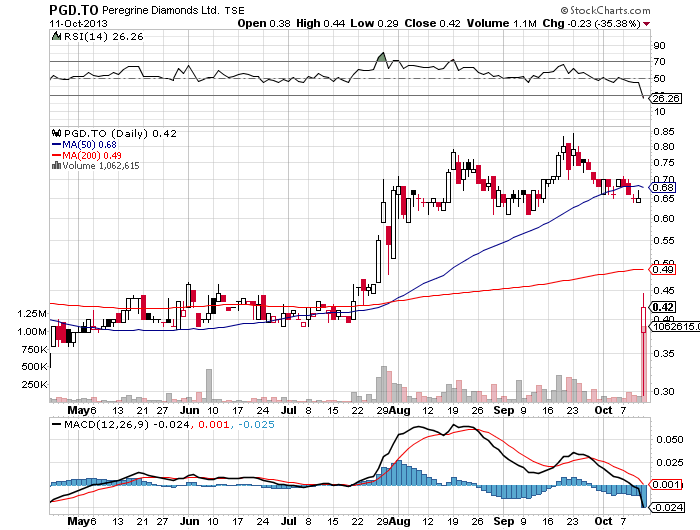Select the PGD.TO ticker title
700x530 pixels.
pyautogui.click(x=74, y=9)
